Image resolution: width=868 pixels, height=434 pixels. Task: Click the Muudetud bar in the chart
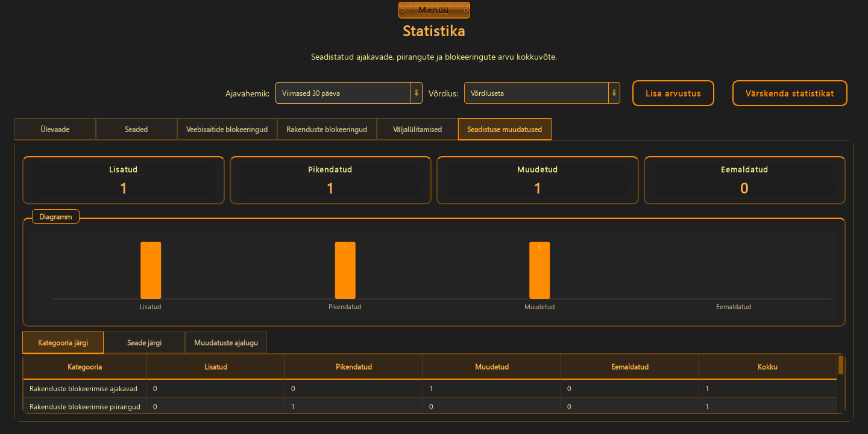point(539,270)
